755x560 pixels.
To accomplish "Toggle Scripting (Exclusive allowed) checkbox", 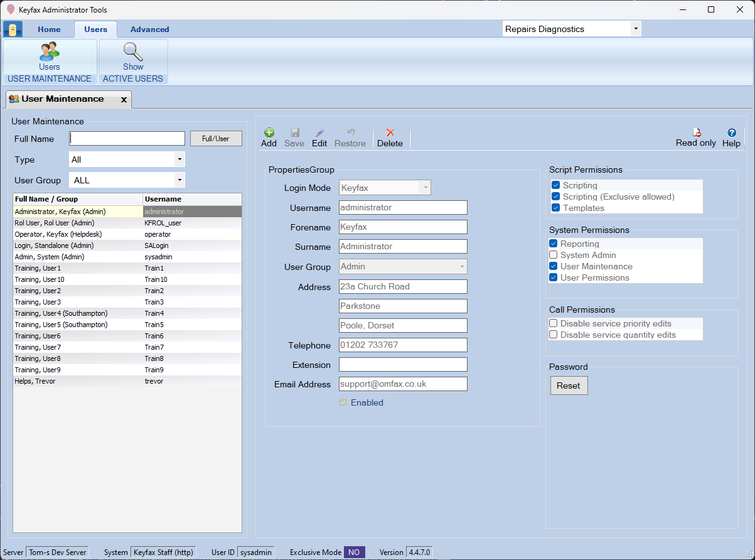I will coord(555,197).
